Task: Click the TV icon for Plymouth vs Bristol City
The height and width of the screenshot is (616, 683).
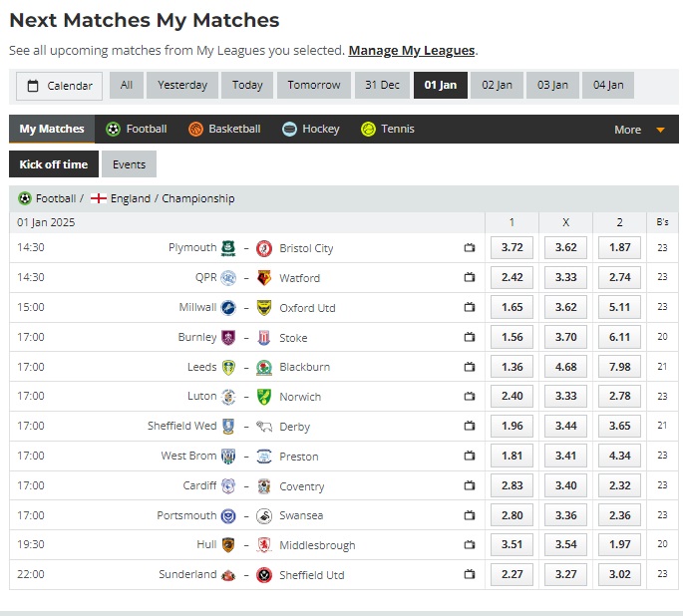Action: (470, 248)
